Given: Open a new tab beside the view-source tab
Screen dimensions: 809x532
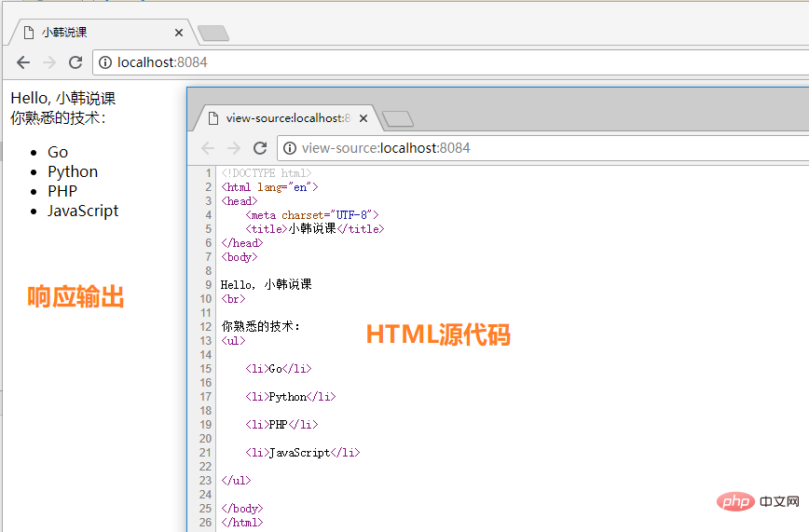Looking at the screenshot, I should pos(398,118).
